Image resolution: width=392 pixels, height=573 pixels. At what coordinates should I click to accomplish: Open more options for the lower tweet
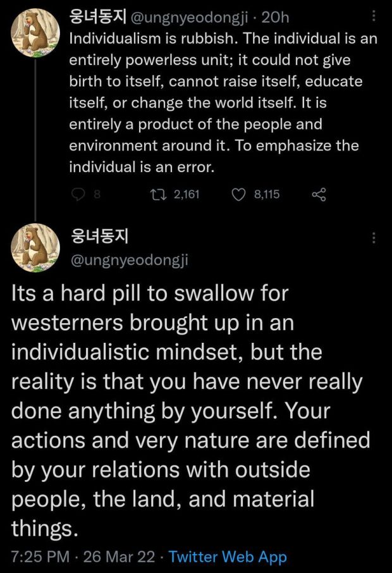pos(374,238)
